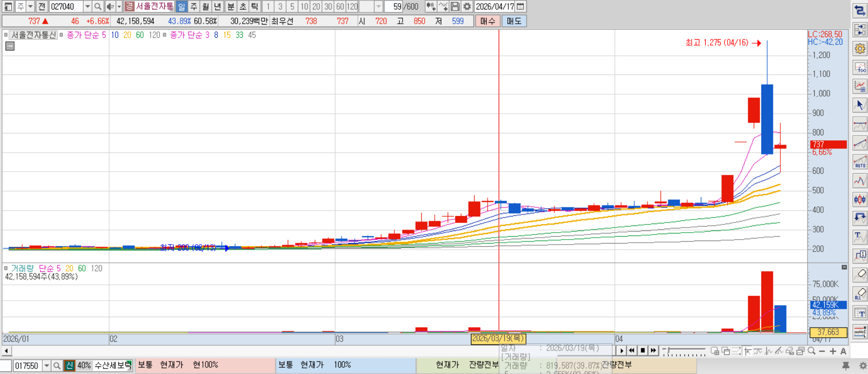Image resolution: width=868 pixels, height=374 pixels.
Task: Click the data table grid icon under 서울전자통신
Action: click(10, 46)
